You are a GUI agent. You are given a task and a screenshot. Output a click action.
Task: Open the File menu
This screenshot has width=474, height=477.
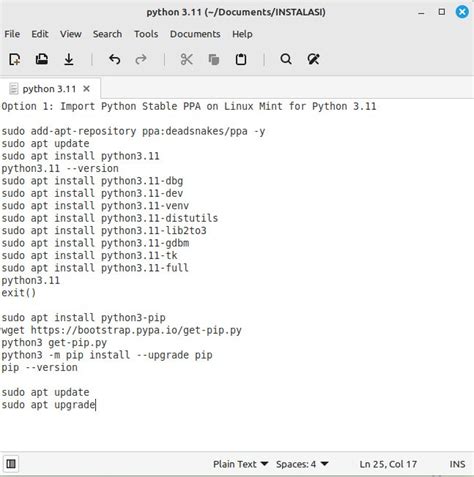12,34
